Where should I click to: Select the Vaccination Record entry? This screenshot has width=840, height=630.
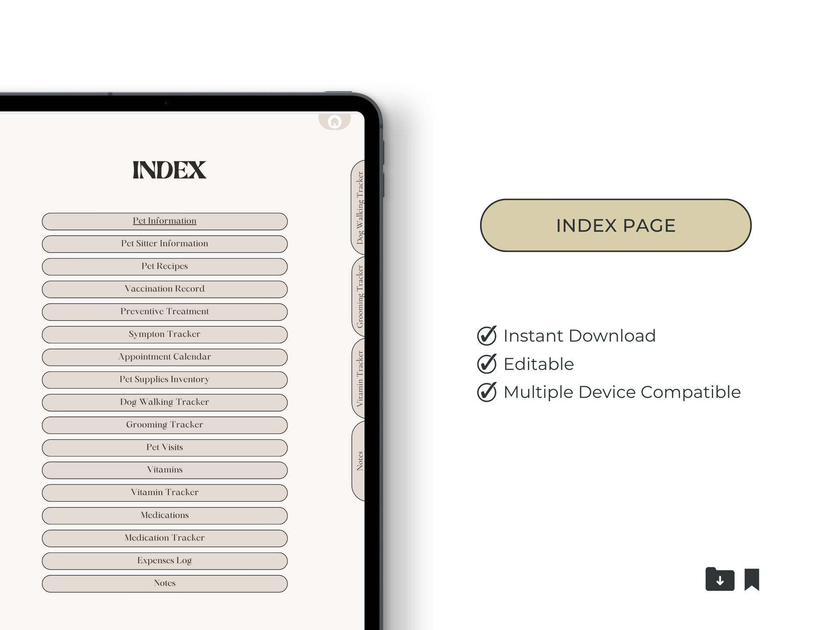click(164, 289)
